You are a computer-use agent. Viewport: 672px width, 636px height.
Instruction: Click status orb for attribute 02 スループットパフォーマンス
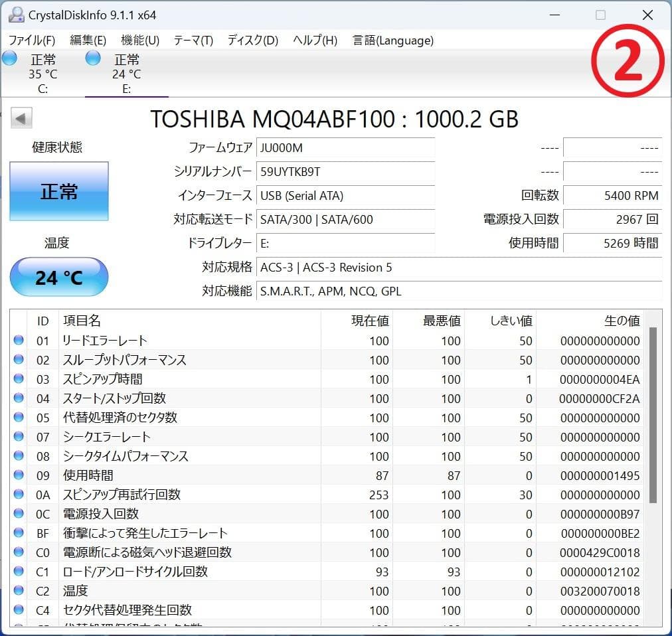(x=19, y=359)
